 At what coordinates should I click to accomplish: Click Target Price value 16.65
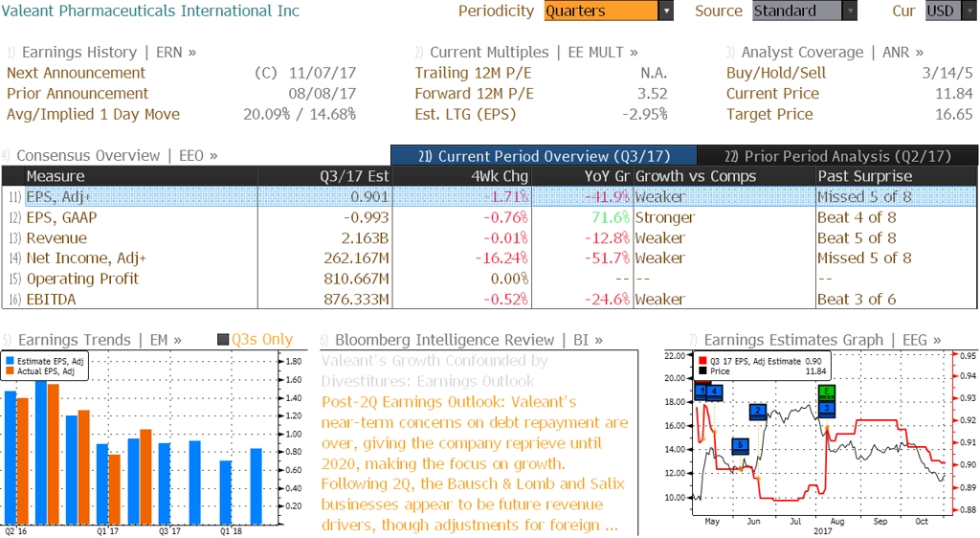pyautogui.click(x=954, y=114)
